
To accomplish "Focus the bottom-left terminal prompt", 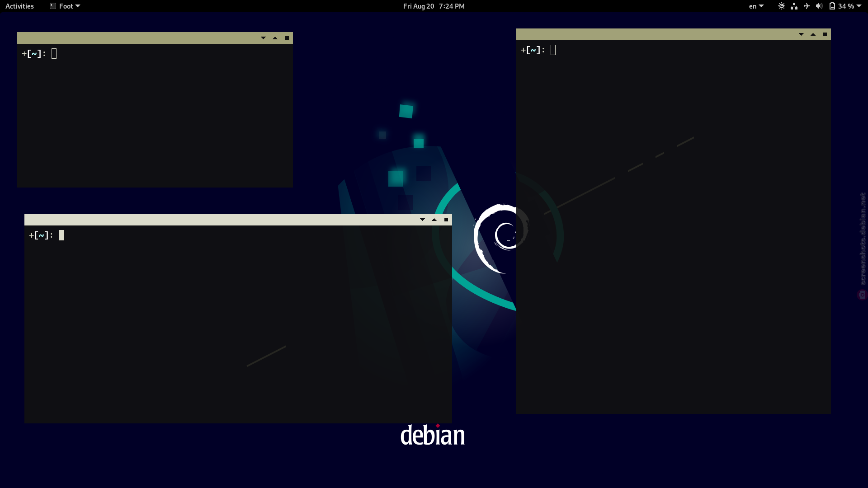I will point(47,235).
